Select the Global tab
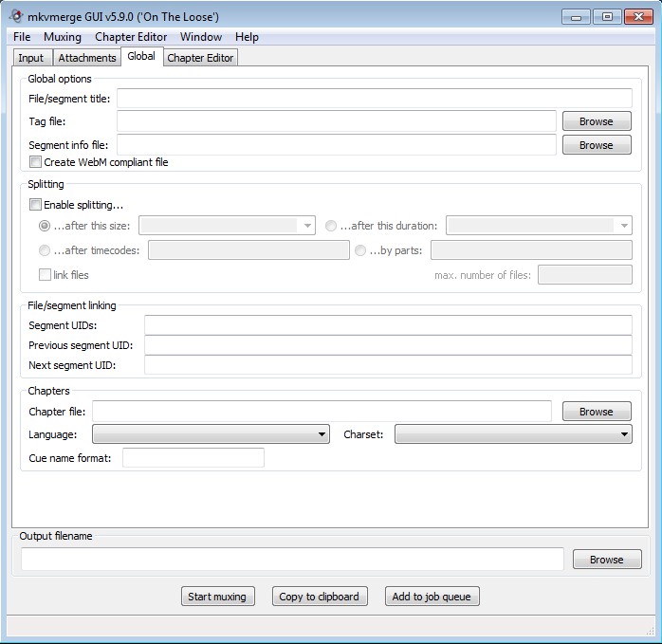Screen dimensions: 662x644 pos(141,57)
